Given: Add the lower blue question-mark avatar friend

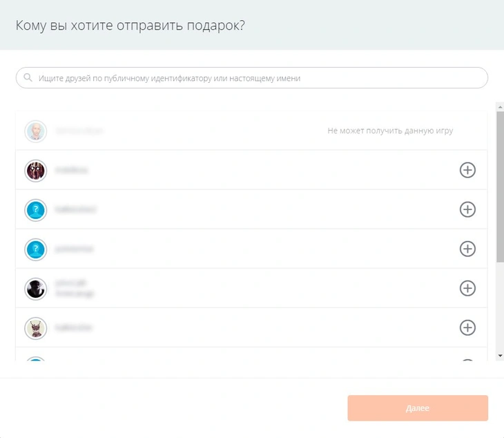Looking at the screenshot, I should (467, 249).
